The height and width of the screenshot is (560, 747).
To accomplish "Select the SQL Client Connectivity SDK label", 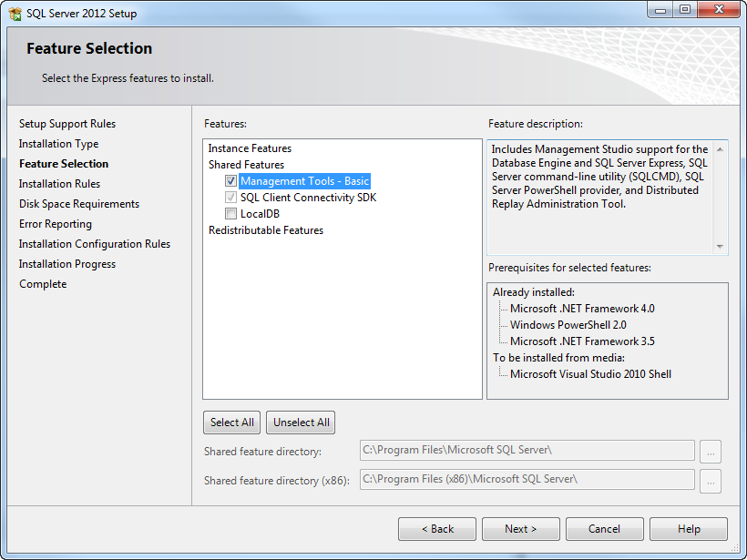I will pyautogui.click(x=308, y=198).
